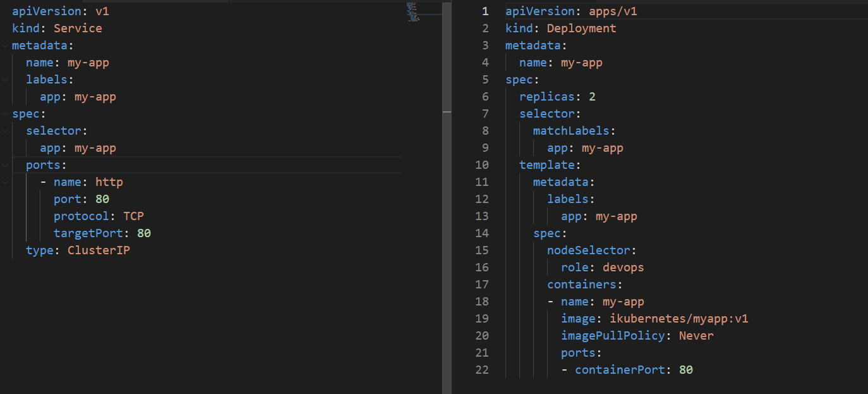
Task: Click the minimap of the Service editor
Action: coord(413,11)
